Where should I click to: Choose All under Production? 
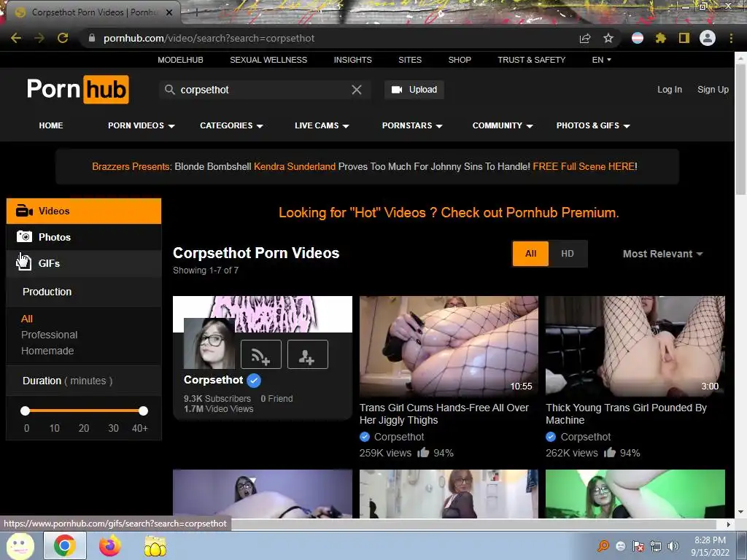pos(27,319)
